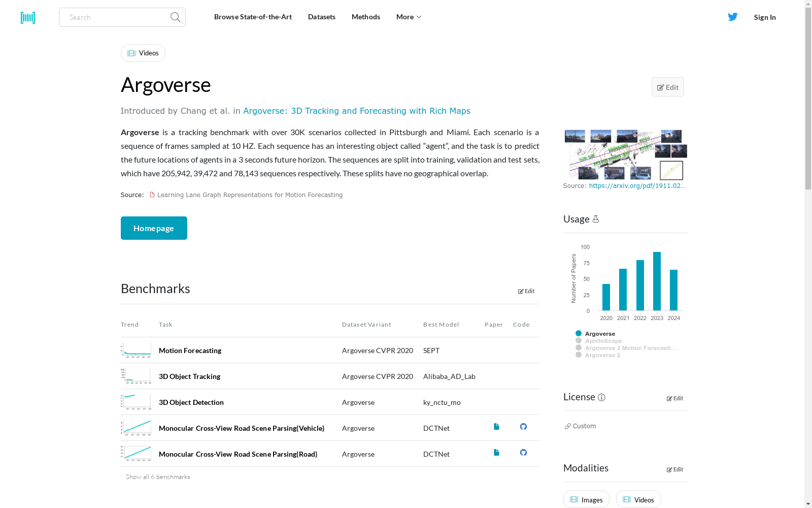
Task: Toggle Argoverse series in usage legend
Action: click(595, 334)
